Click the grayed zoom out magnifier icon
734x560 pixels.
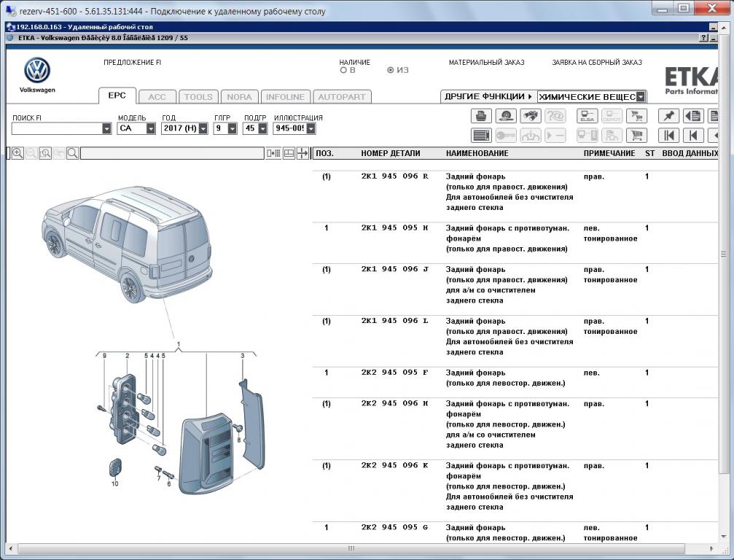[x=31, y=153]
